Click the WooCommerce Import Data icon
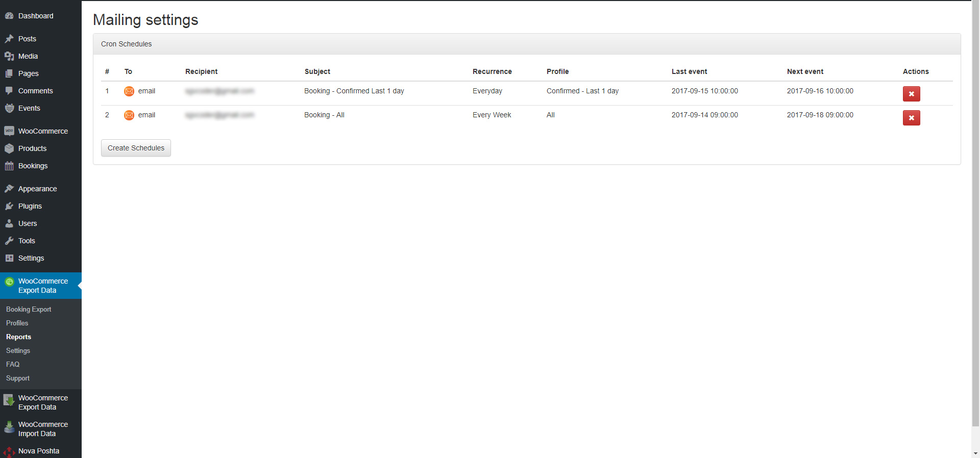 (x=9, y=427)
